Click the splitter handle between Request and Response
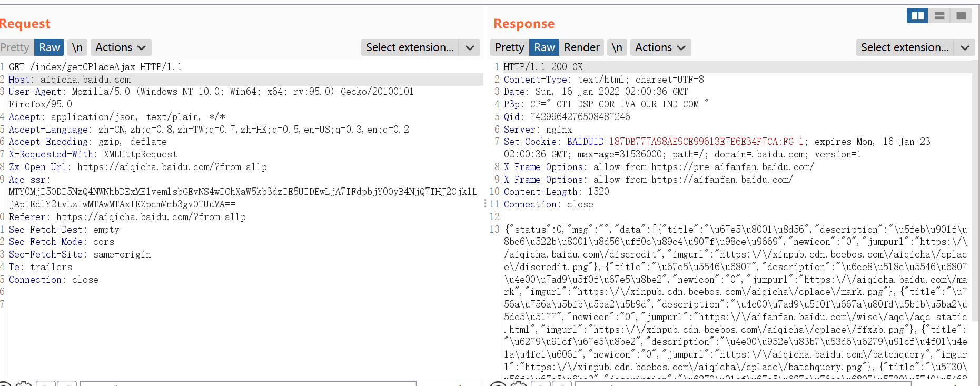This screenshot has width=980, height=386. coord(485,203)
